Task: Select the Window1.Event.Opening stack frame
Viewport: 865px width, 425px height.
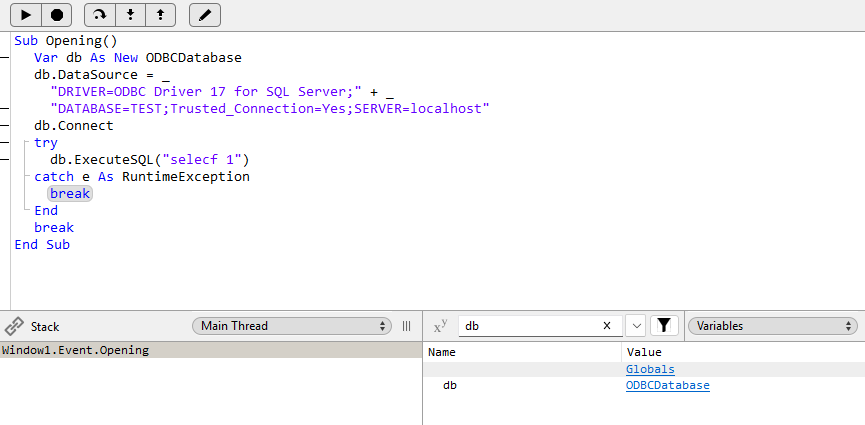Action: [76, 350]
